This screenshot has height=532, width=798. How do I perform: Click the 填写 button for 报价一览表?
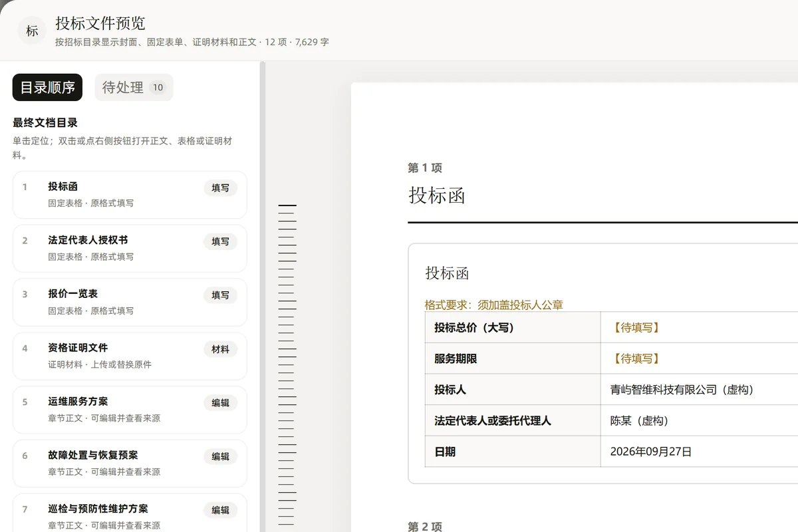tap(220, 295)
